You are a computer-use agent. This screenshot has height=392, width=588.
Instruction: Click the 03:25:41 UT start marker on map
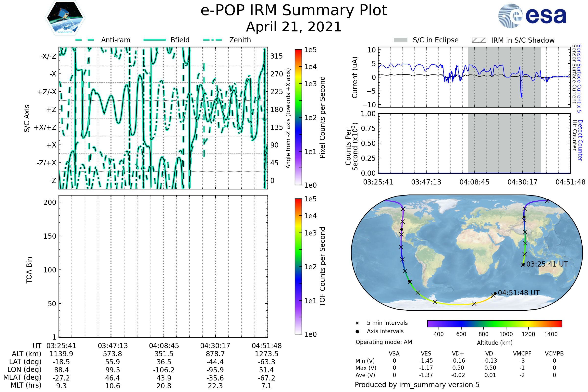(523, 265)
